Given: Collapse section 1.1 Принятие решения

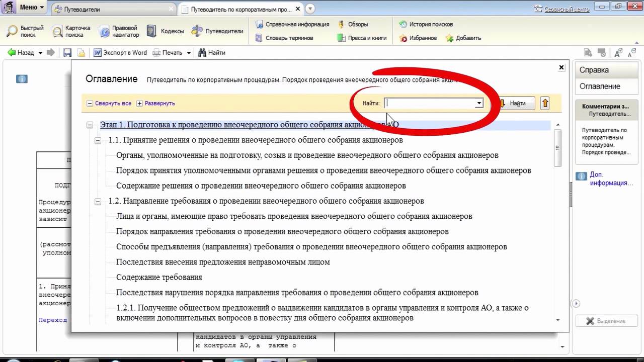Looking at the screenshot, I should click(98, 140).
